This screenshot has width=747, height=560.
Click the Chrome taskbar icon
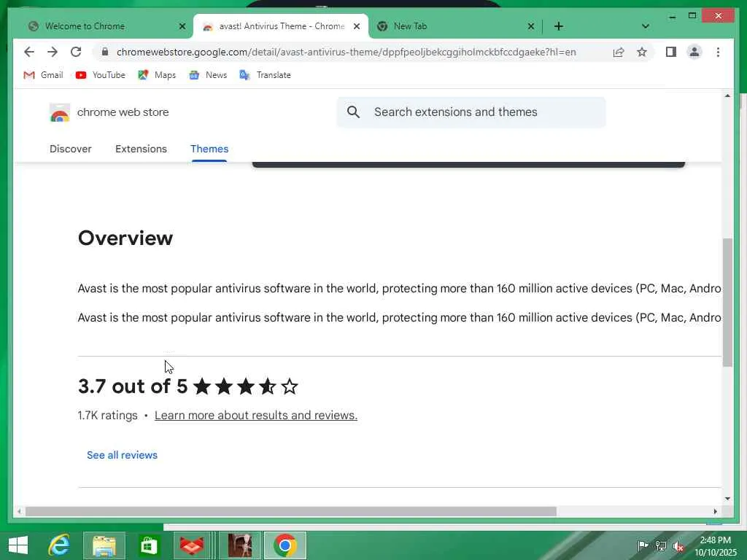285,545
